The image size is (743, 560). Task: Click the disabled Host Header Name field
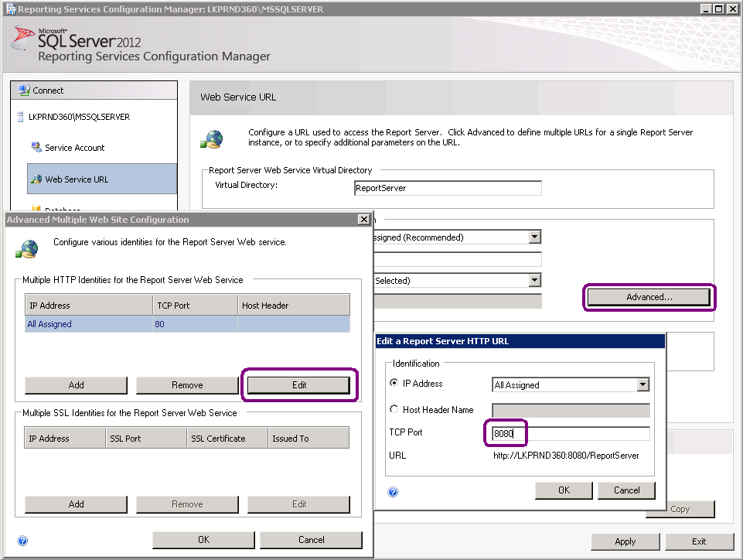[x=571, y=410]
